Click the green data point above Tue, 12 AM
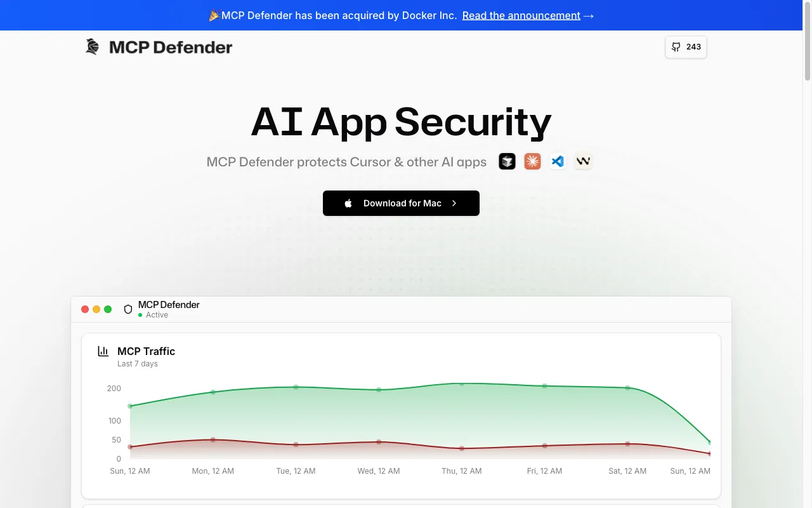This screenshot has height=508, width=812. 296,387
